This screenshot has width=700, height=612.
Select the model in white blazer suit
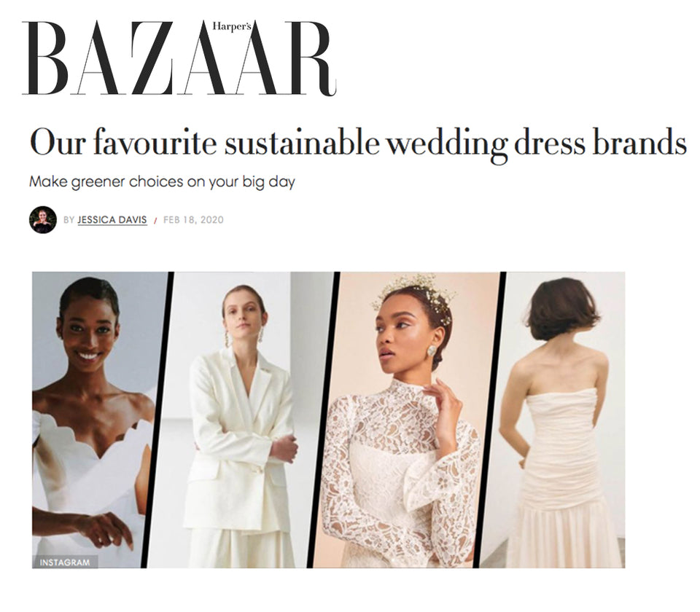242,420
